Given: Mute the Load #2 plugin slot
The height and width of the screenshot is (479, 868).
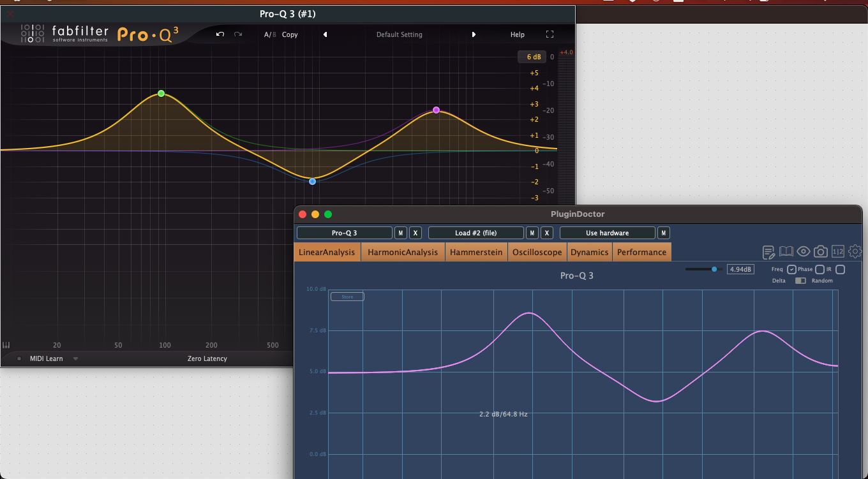Looking at the screenshot, I should pos(532,233).
